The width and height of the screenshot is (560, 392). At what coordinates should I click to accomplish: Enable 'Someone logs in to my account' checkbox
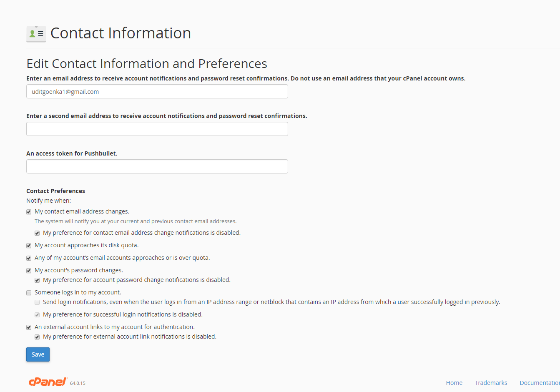[29, 293]
